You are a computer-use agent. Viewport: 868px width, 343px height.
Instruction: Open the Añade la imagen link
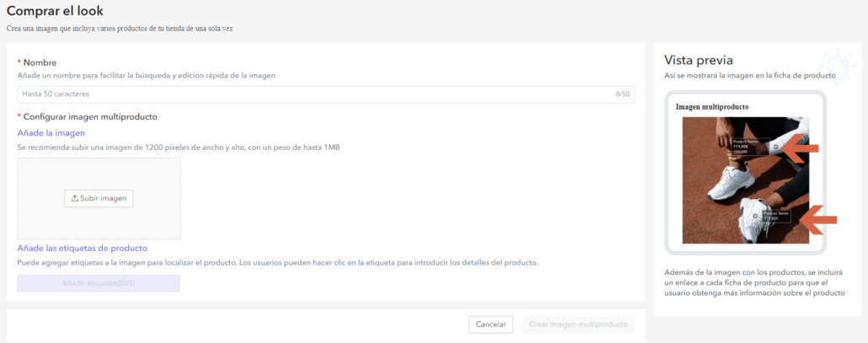click(51, 133)
